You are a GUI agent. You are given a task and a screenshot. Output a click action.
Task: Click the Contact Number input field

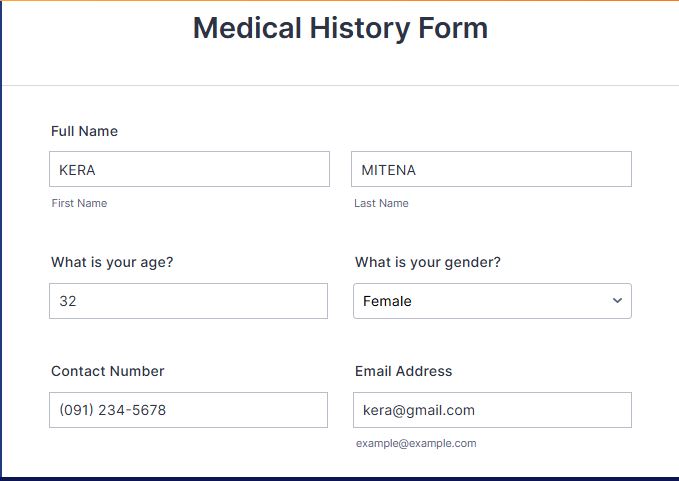188,410
